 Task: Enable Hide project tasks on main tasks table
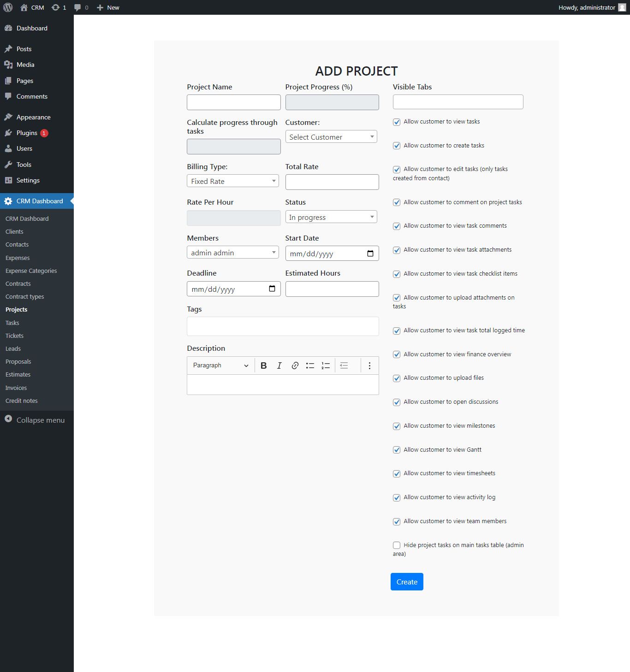tap(397, 545)
